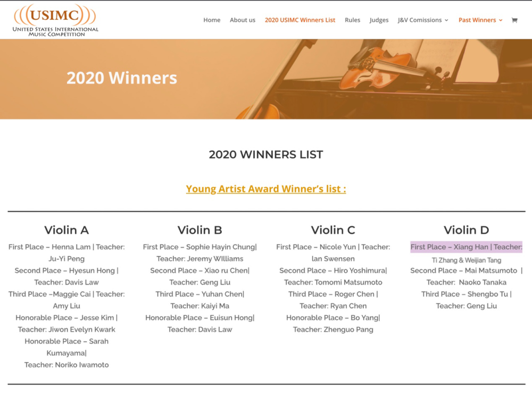Select 2020 USIMC Winners List tab

click(x=300, y=20)
